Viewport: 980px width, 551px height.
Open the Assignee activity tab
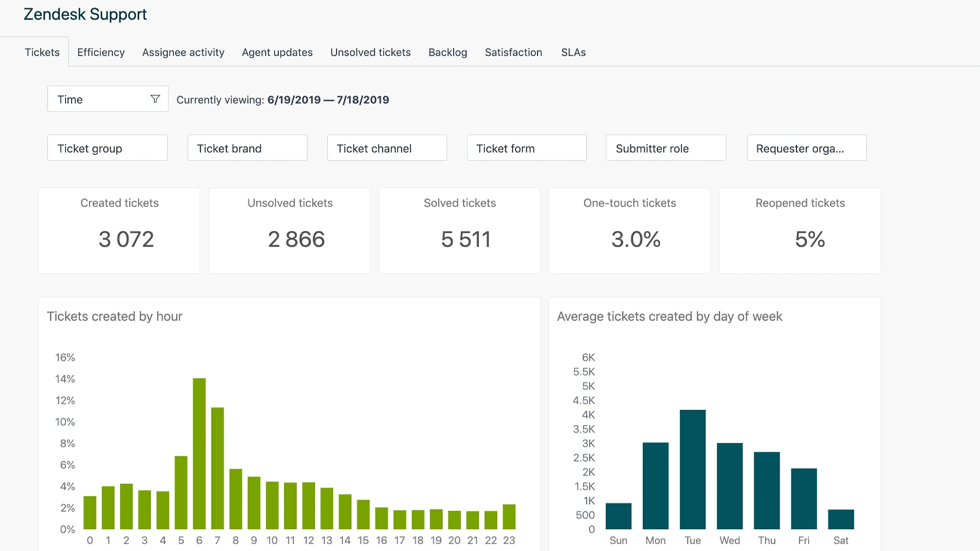(x=183, y=52)
